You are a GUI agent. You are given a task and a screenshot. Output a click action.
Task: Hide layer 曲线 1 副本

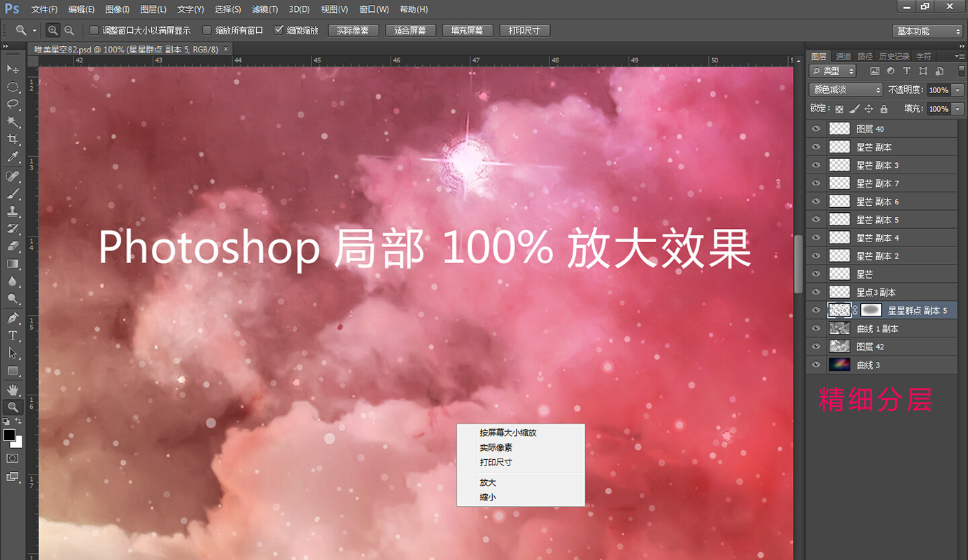coord(815,329)
